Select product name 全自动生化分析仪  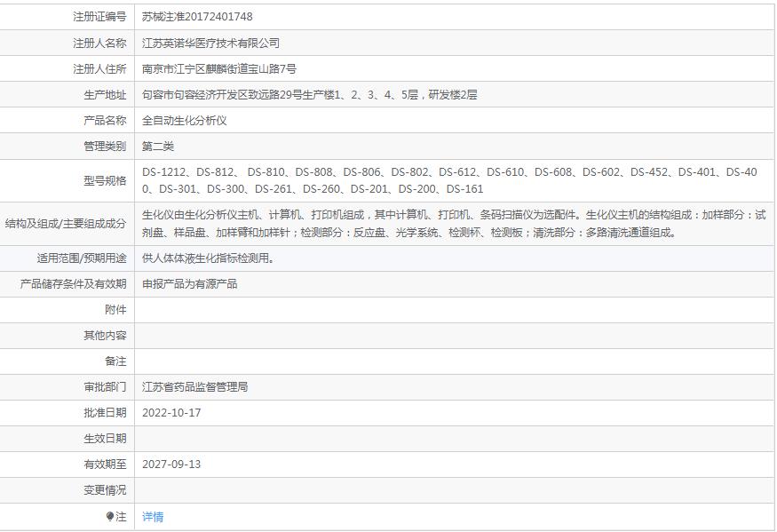click(x=185, y=121)
